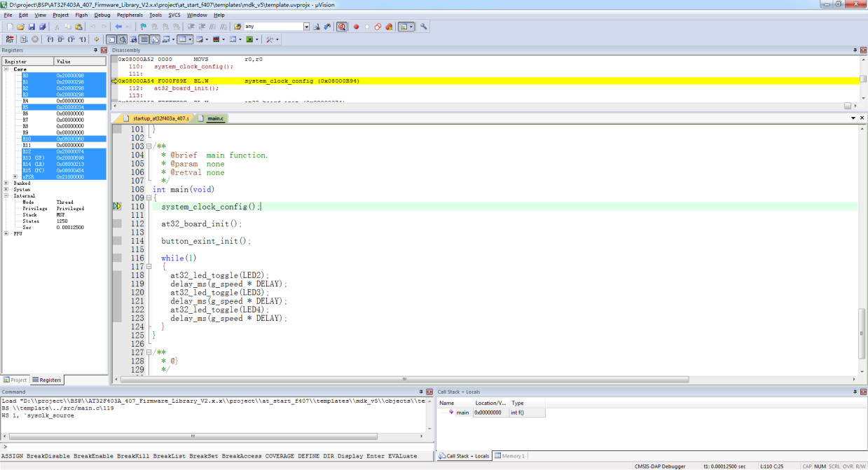The width and height of the screenshot is (868, 470).
Task: Collapse the Core register group
Action: 6,69
